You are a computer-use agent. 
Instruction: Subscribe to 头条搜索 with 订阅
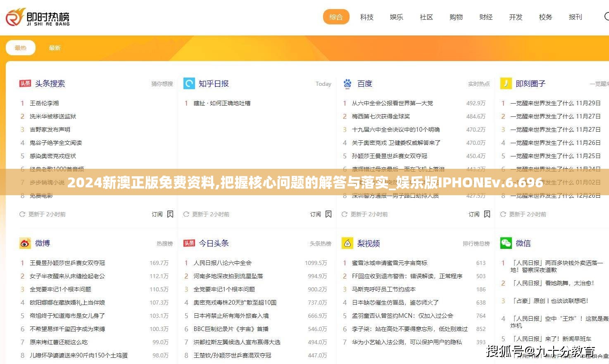(x=157, y=214)
